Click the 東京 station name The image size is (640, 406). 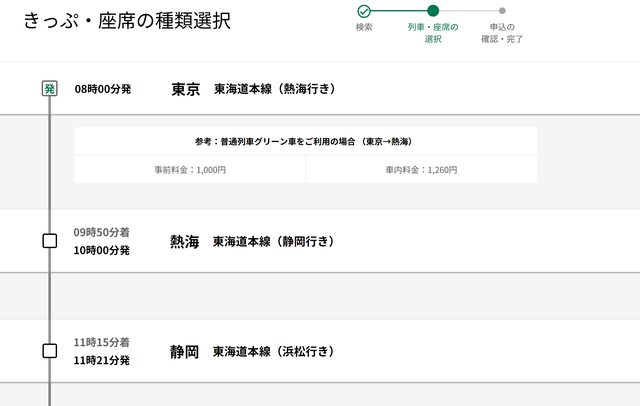[x=185, y=89]
